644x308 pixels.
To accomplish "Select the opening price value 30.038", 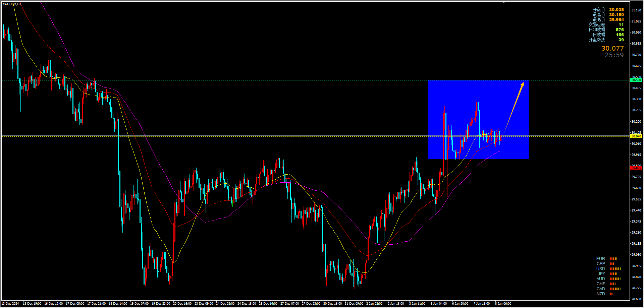I will [x=616, y=10].
